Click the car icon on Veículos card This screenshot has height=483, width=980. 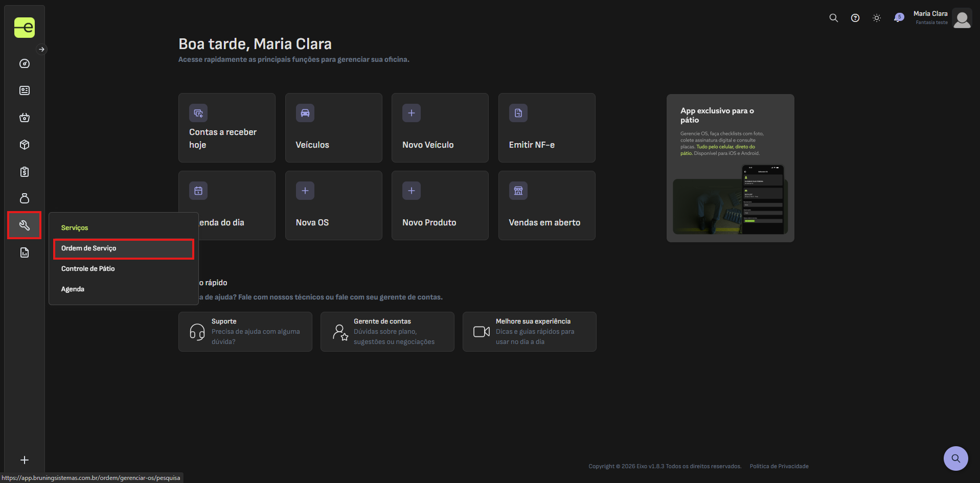(305, 113)
